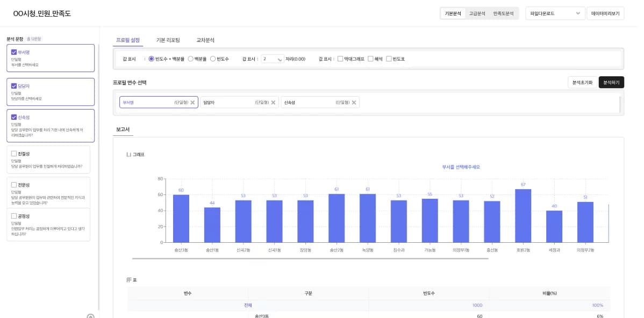Image resolution: width=644 pixels, height=318 pixels.
Task: Click the circular icon at sidebar bottom
Action: [x=90, y=316]
